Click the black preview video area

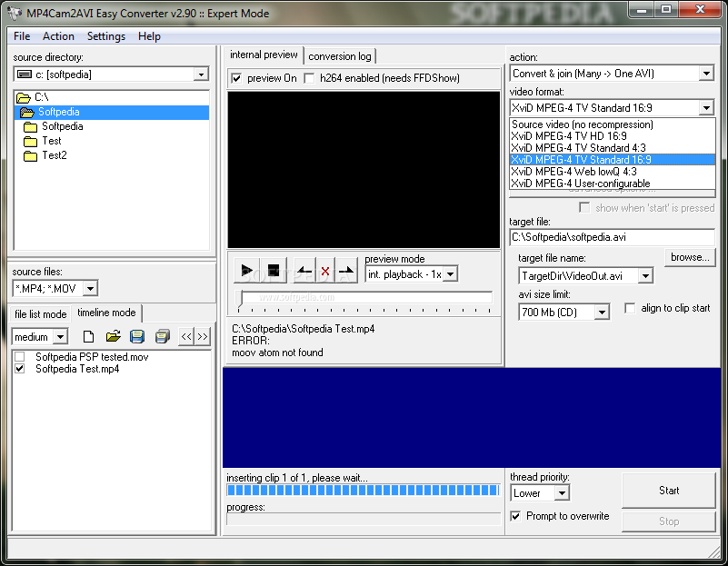tap(364, 170)
